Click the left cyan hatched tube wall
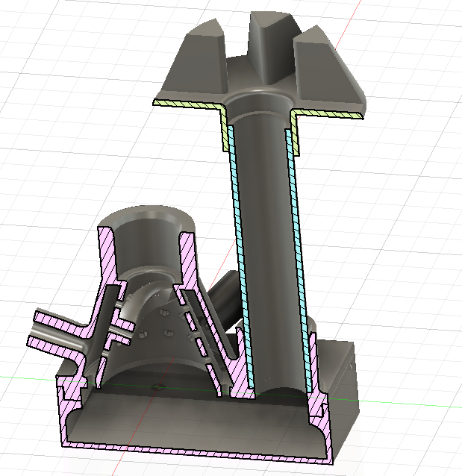 (x=240, y=257)
